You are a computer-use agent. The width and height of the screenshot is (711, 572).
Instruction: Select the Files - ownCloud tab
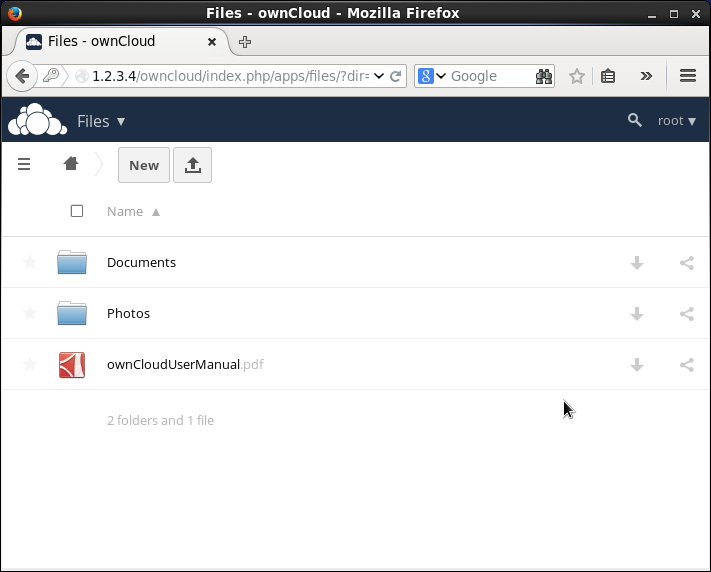coord(121,41)
